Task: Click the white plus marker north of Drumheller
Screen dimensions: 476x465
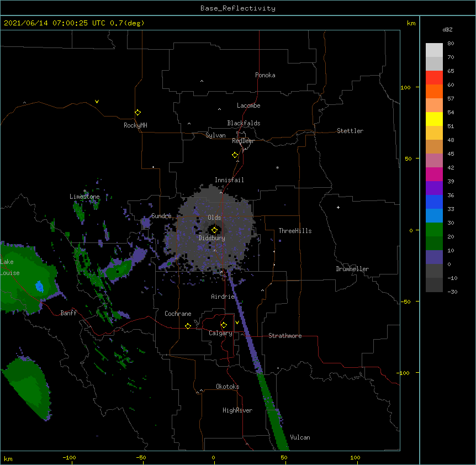Action: coord(338,207)
